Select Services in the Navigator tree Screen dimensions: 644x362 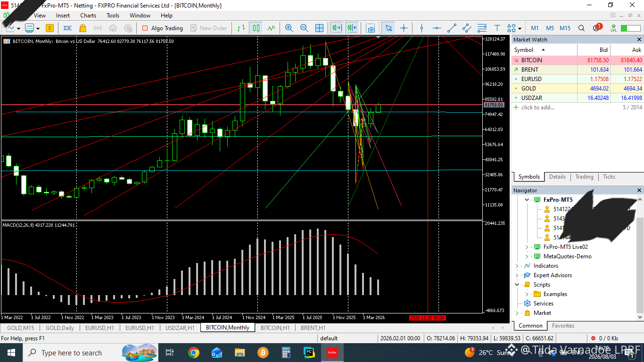point(544,304)
